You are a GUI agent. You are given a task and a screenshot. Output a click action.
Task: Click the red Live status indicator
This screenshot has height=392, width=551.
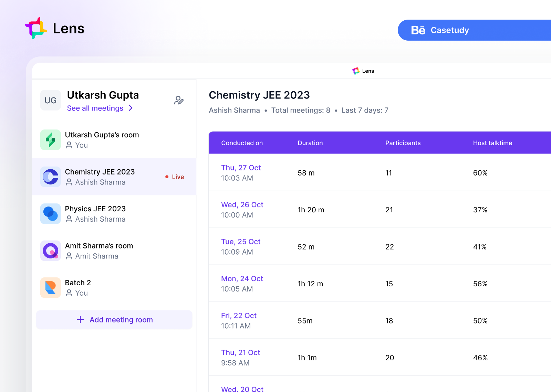(175, 177)
